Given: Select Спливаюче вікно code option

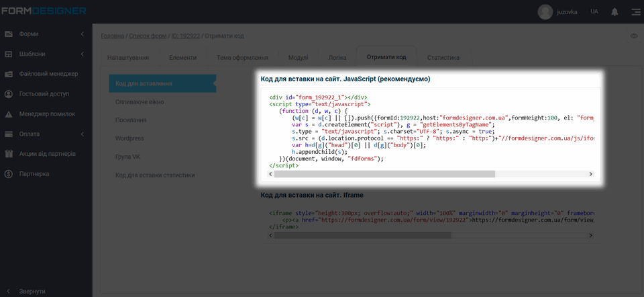Looking at the screenshot, I should click(139, 101).
